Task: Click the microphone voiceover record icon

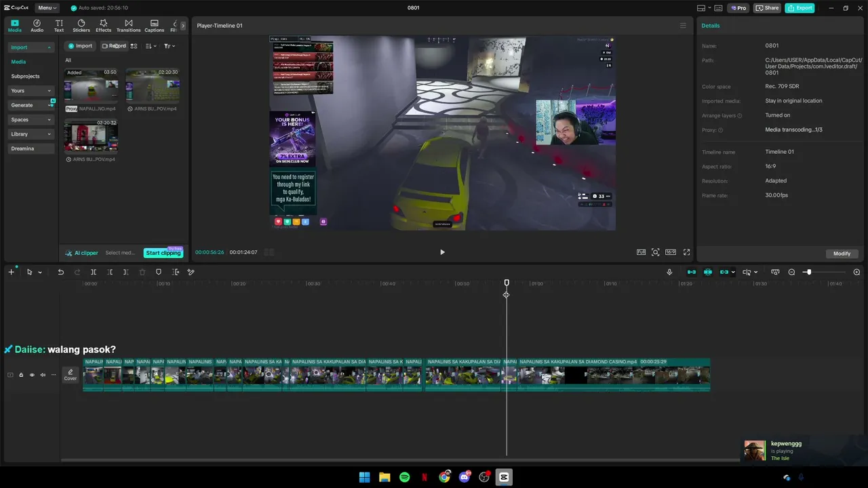Action: coord(669,272)
